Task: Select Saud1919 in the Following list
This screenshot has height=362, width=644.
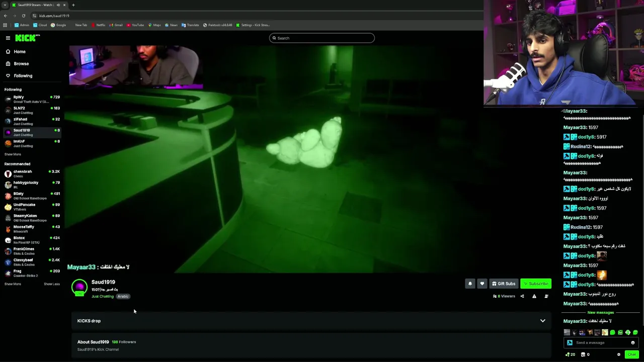Action: (31, 132)
